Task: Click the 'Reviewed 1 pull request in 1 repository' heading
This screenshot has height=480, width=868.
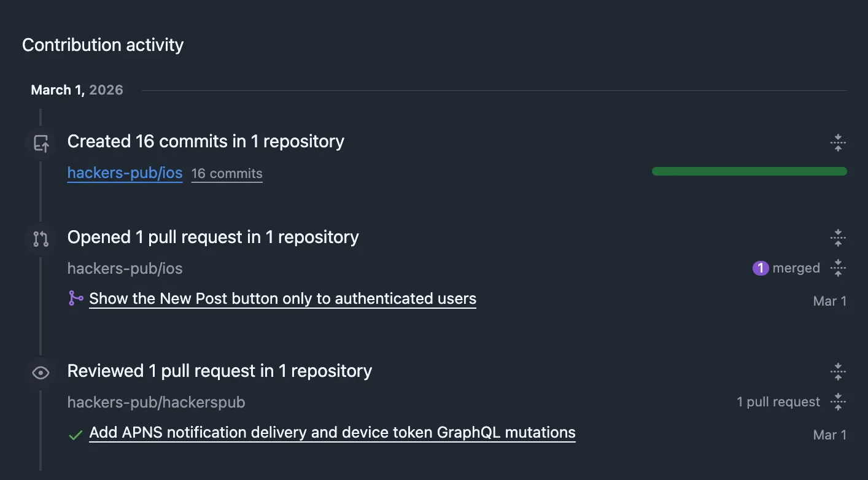Action: click(x=219, y=371)
